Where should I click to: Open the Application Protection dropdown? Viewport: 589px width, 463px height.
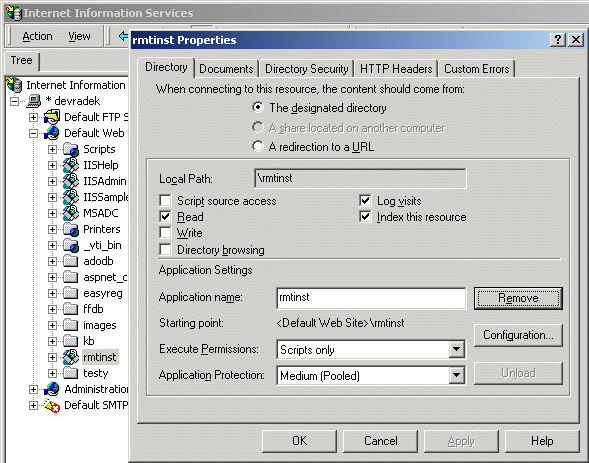(x=456, y=375)
